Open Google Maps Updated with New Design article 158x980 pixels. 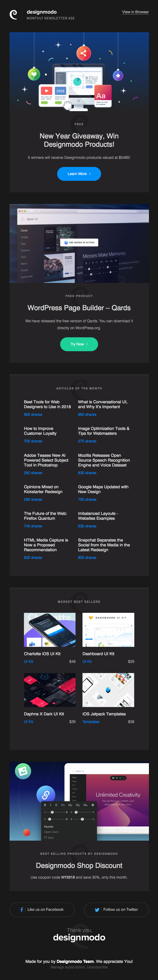point(103,489)
